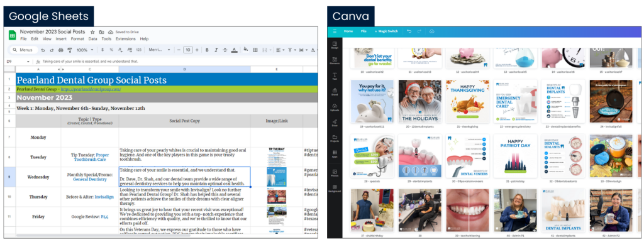The width and height of the screenshot is (644, 242).
Task: Star the November 2023 Social Posts document
Action: (x=92, y=32)
